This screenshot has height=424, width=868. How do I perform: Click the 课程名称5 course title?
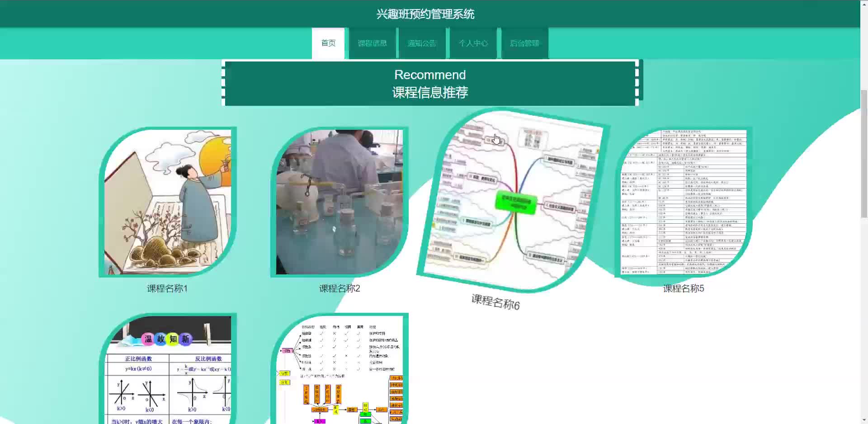[684, 288]
